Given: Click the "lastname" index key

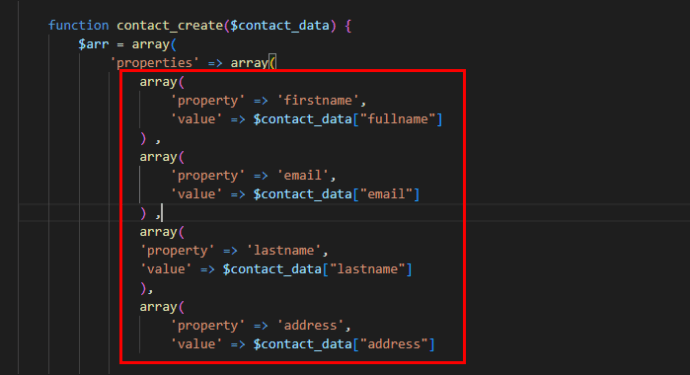Looking at the screenshot, I should click(367, 269).
